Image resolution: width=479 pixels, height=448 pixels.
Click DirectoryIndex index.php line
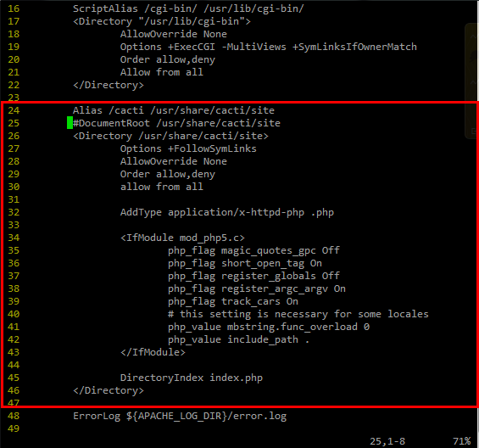point(192,378)
